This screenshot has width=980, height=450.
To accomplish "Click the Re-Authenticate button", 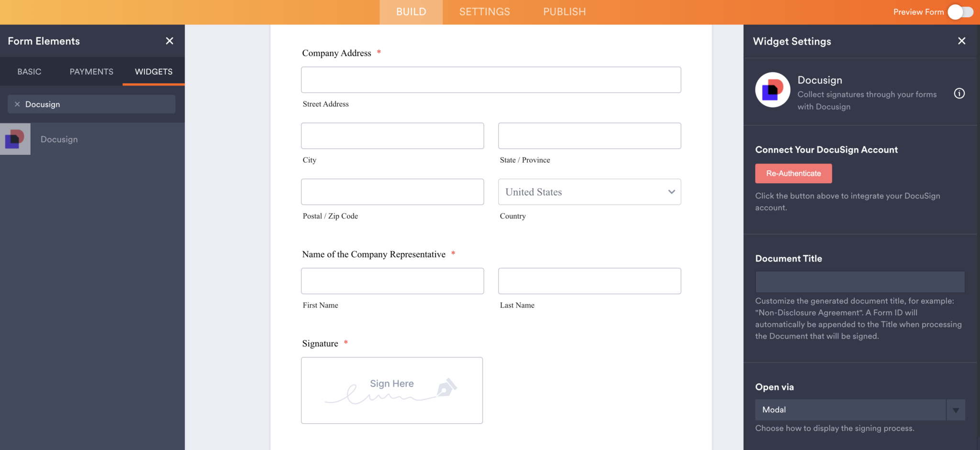I will 793,173.
